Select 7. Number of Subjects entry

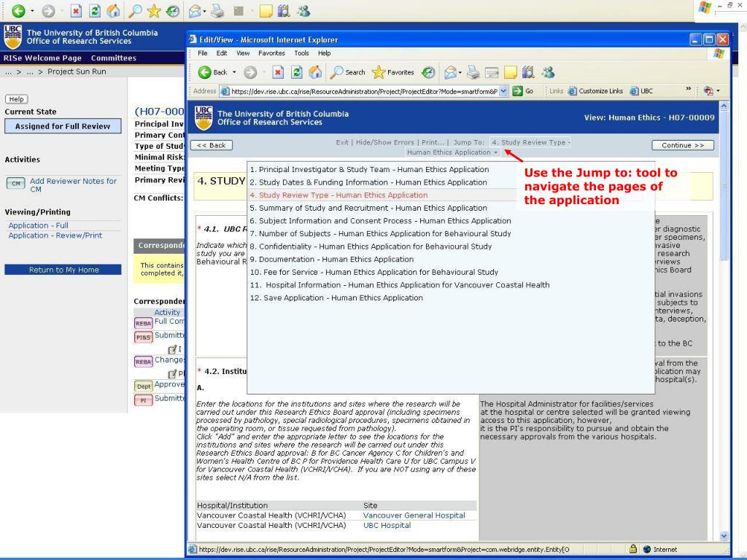pyautogui.click(x=380, y=234)
